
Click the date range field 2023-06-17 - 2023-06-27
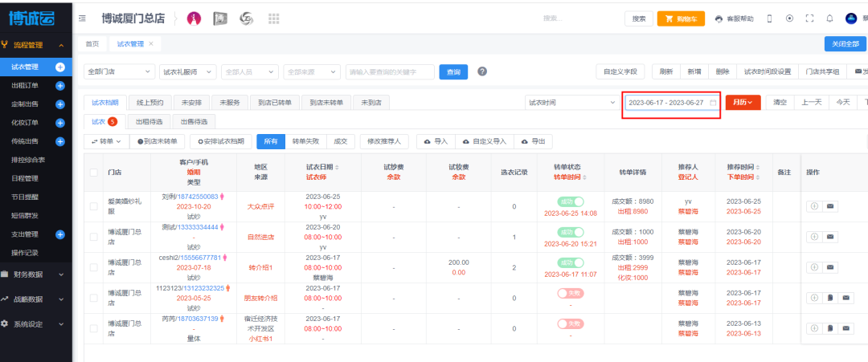click(671, 103)
